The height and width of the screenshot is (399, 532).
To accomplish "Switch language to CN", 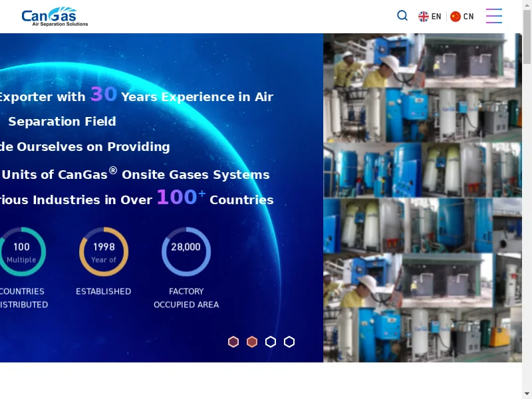I will click(468, 16).
